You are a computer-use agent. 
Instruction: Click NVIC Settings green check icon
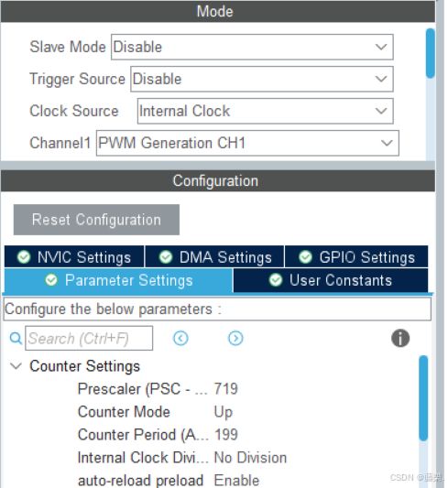tap(24, 257)
